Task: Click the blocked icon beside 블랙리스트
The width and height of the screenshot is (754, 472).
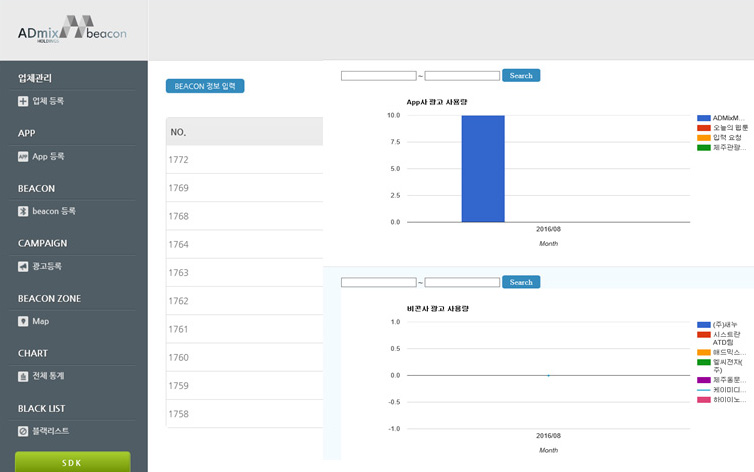Action: click(23, 431)
